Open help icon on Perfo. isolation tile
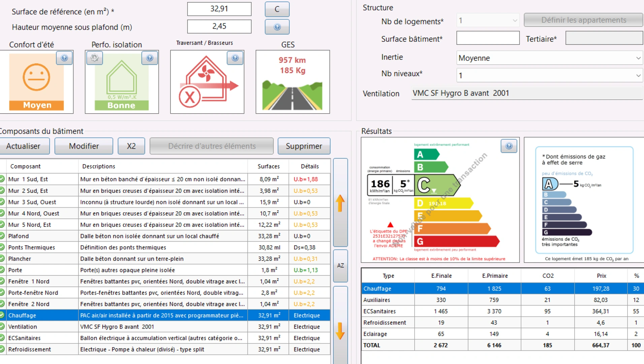The image size is (644, 364). (x=150, y=58)
